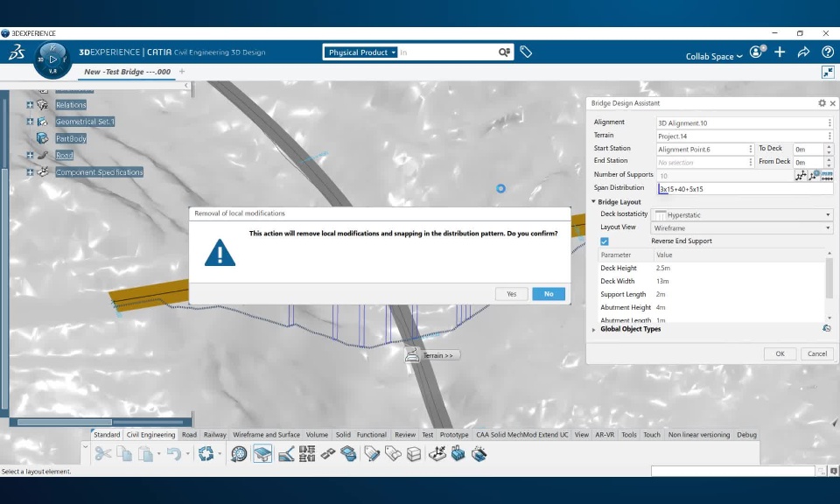Click the first support distribution icon
The height and width of the screenshot is (504, 840).
[801, 175]
